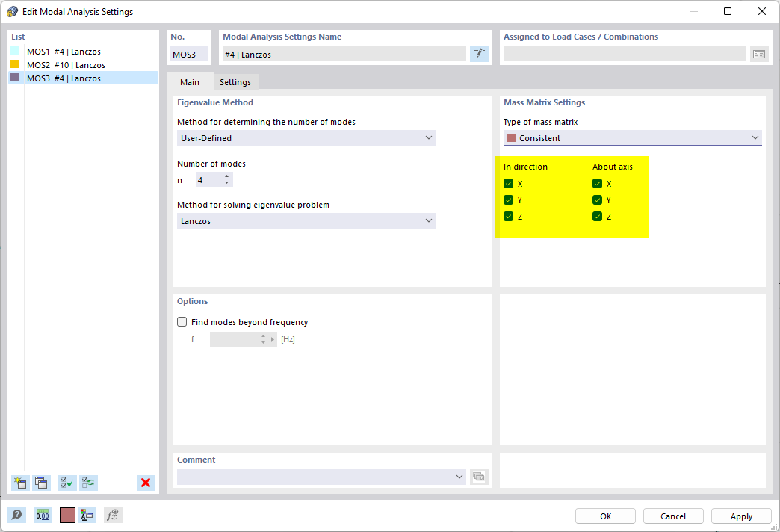Select MOS2 #10 | Lanczos in the list
The height and width of the screenshot is (532, 780).
coord(84,65)
